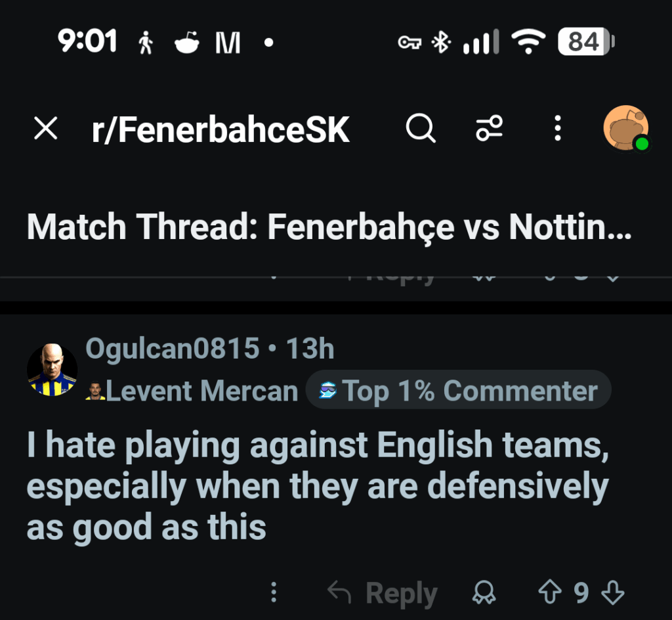Toggle the upvote off the comment
The image size is (672, 620).
549,592
